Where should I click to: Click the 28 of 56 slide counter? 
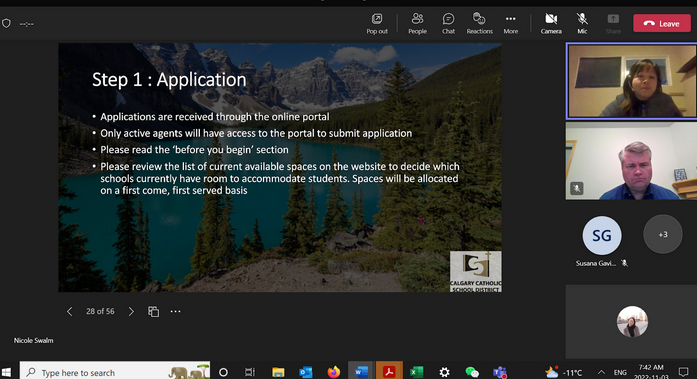point(100,311)
